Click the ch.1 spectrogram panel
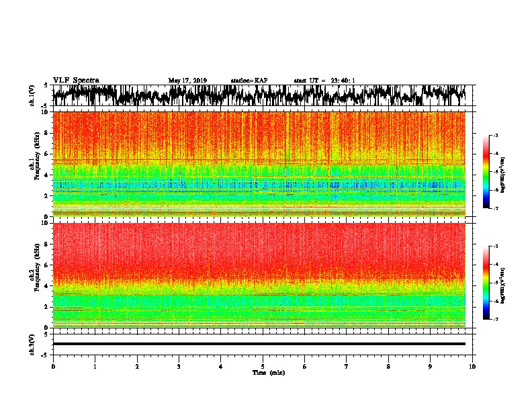This screenshot has height=411, width=532. pyautogui.click(x=259, y=164)
